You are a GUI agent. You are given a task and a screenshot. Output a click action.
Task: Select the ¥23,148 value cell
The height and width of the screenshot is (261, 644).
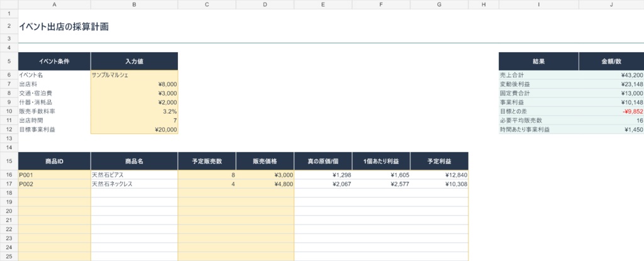point(611,84)
